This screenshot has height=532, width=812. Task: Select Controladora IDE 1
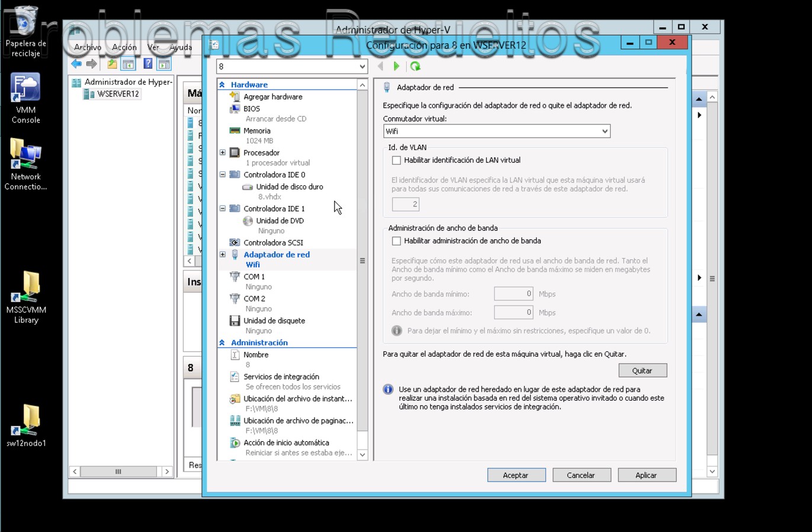tap(274, 209)
